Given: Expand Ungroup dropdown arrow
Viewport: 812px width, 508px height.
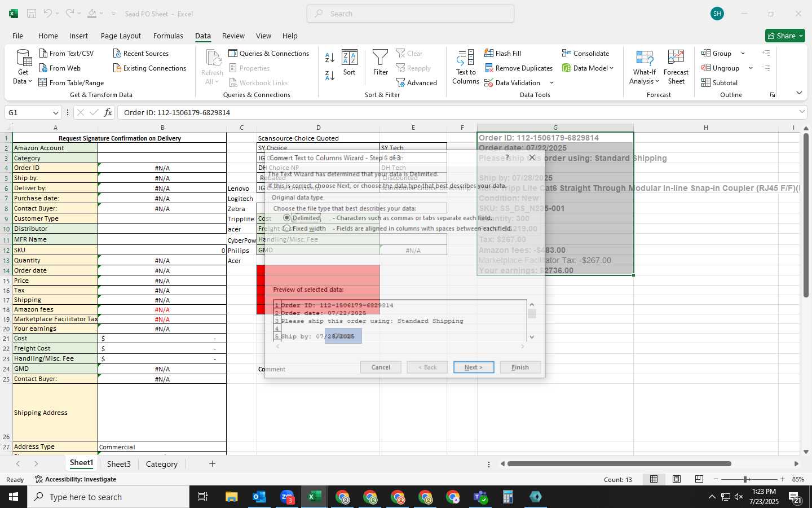Looking at the screenshot, I should pos(751,68).
